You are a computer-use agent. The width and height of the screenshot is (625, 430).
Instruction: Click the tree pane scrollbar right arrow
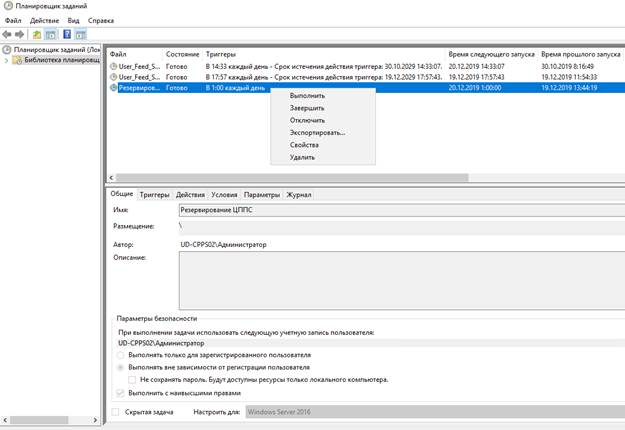point(95,420)
